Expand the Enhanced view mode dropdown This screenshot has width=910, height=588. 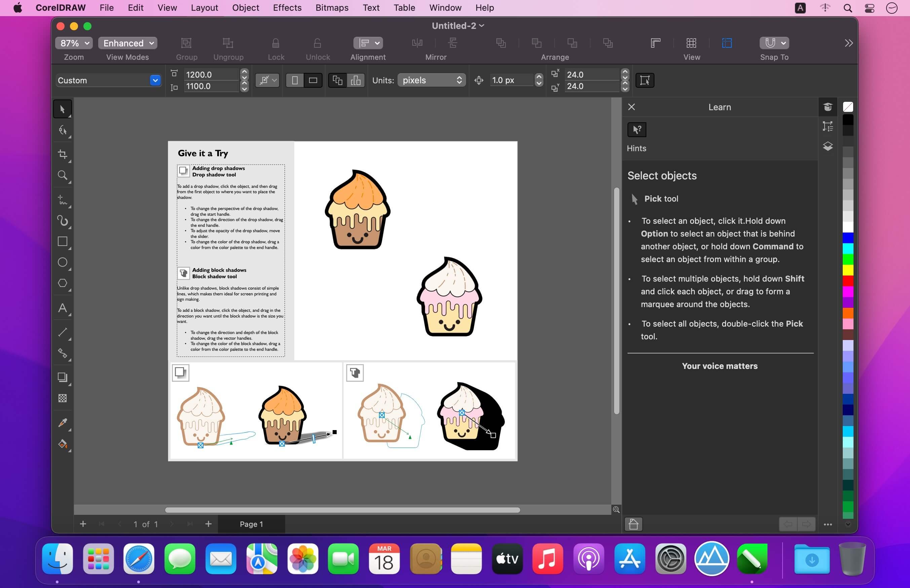pyautogui.click(x=127, y=43)
